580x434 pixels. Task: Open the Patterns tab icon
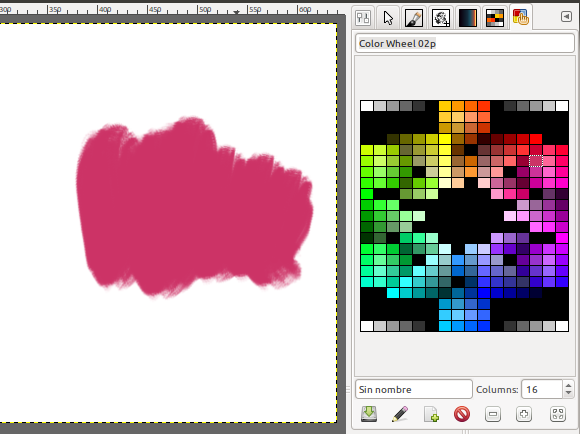pyautogui.click(x=441, y=17)
